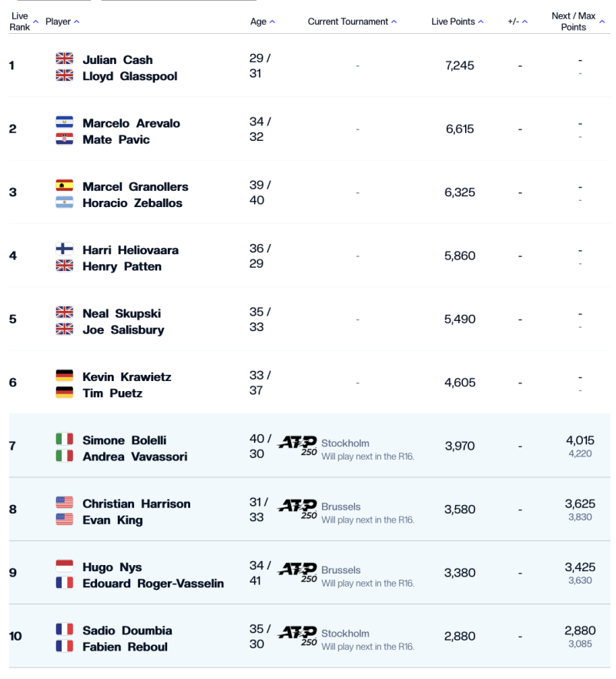Click the ATP 250 logo in Hugo Nys's row

297,573
